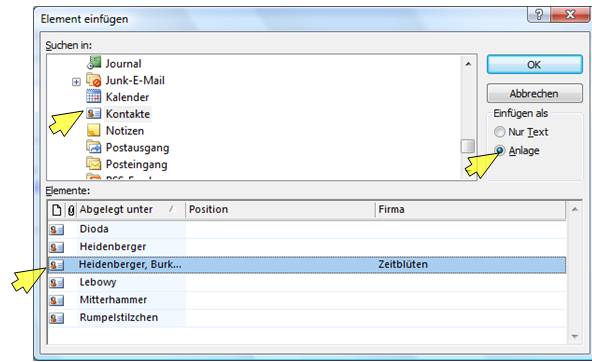The height and width of the screenshot is (362, 592).
Task: Click the Posteingang inbox icon
Action: [94, 164]
